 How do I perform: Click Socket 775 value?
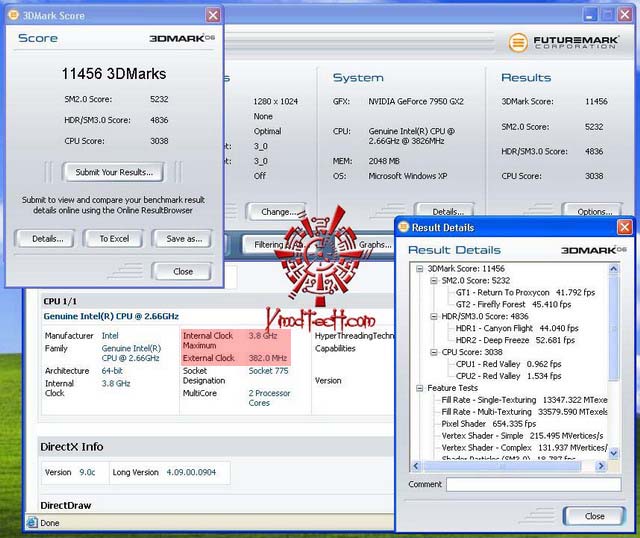pyautogui.click(x=268, y=371)
